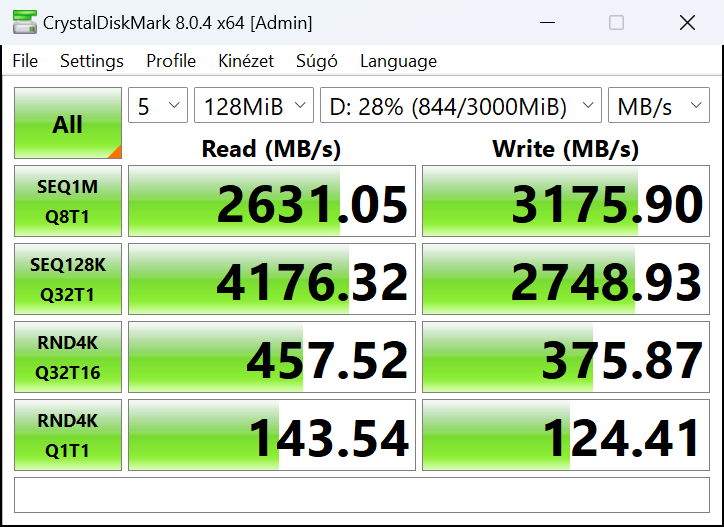Run the RND4K Q32T16 test

pyautogui.click(x=68, y=357)
